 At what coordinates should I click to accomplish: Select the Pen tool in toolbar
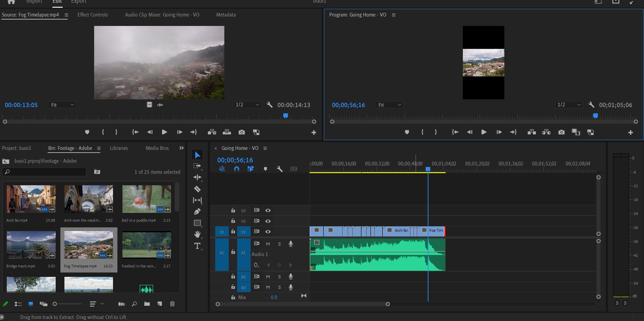click(197, 212)
